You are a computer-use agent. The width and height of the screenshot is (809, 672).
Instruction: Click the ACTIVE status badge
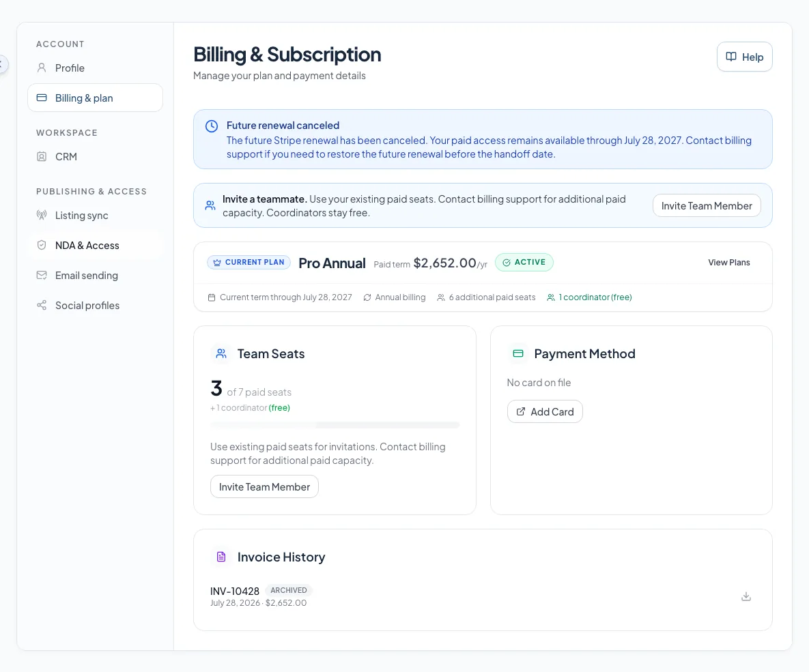(x=524, y=263)
